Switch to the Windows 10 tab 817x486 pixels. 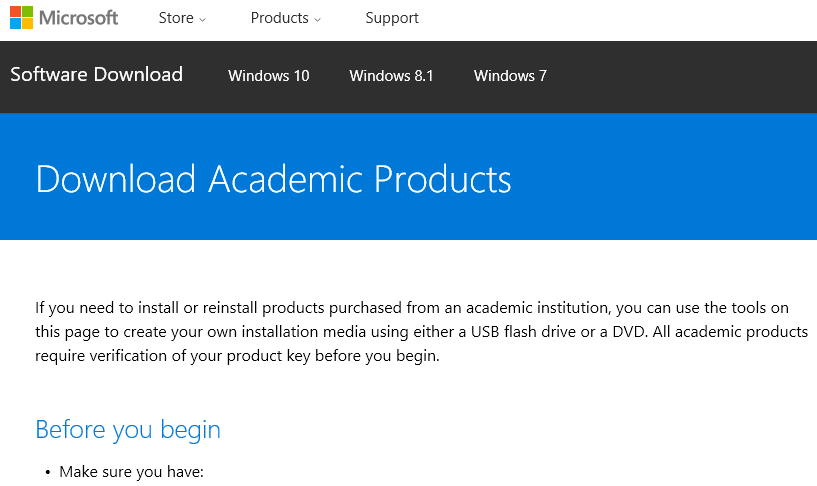point(269,76)
